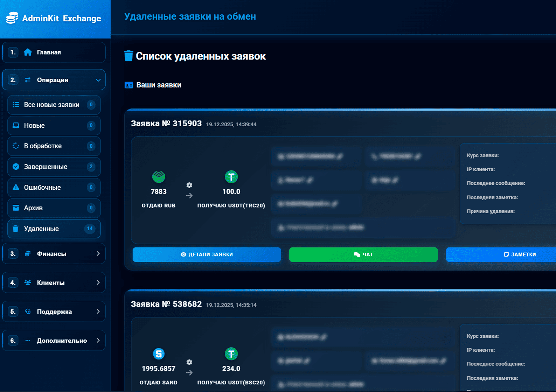Click the Tether icon above 234.0
This screenshot has height=392, width=556.
pos(231,354)
